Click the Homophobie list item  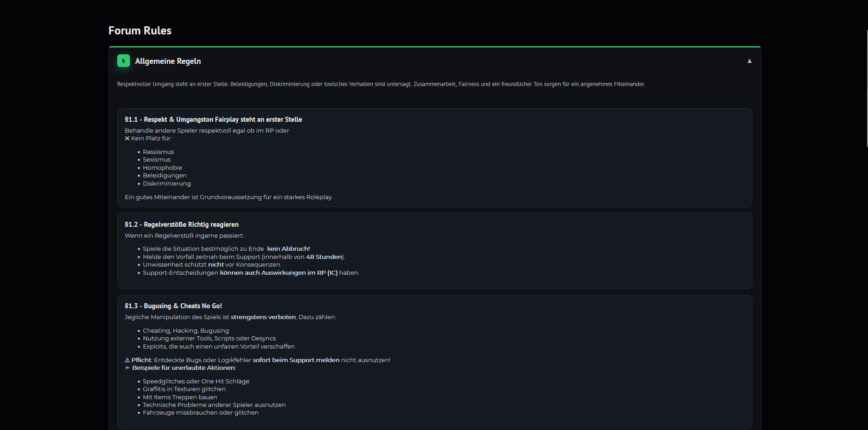[x=162, y=168]
